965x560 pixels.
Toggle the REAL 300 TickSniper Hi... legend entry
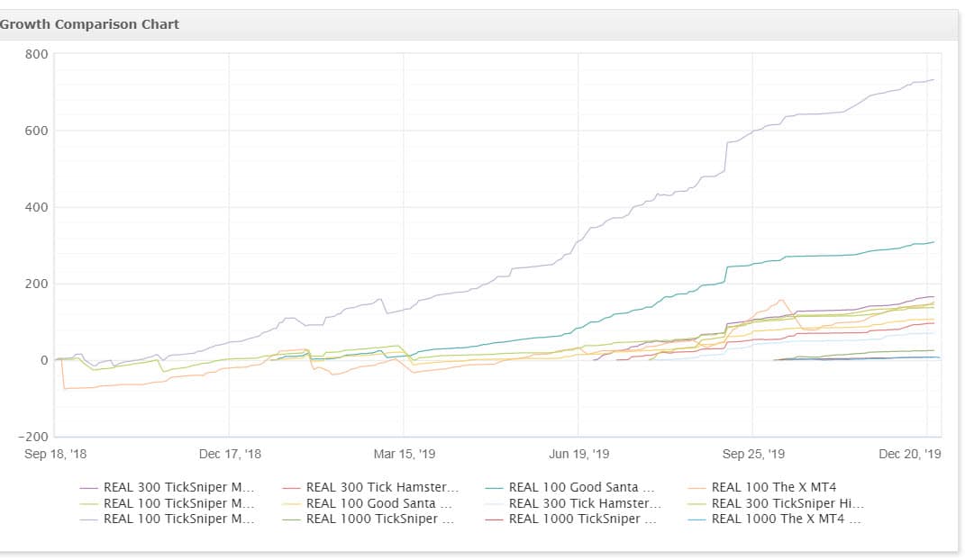[x=787, y=503]
